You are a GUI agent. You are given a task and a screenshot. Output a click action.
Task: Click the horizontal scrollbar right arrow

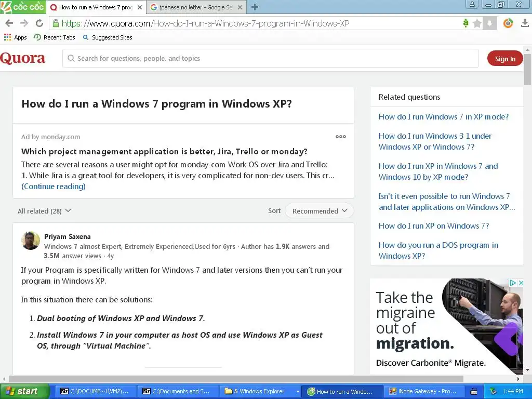519,379
